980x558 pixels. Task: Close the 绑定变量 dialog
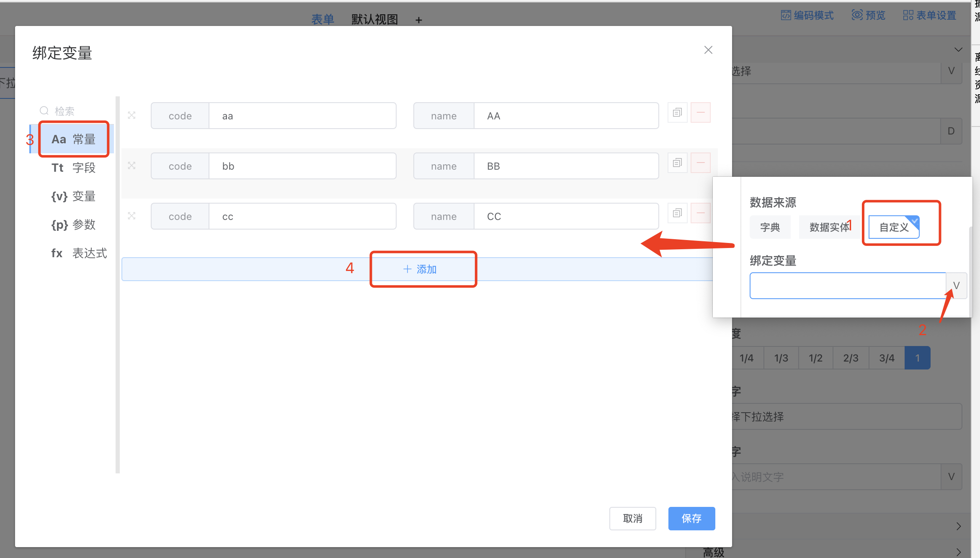pos(708,50)
